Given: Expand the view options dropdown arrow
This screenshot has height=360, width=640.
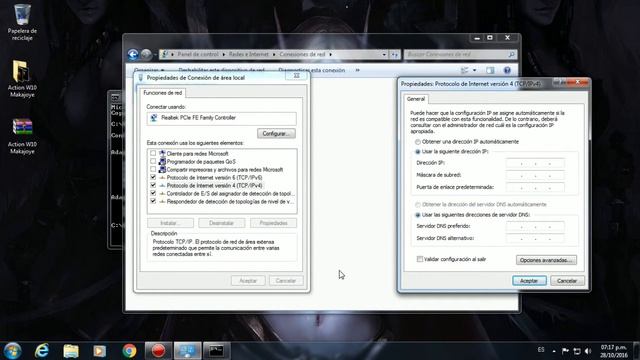Looking at the screenshot, I should (x=474, y=70).
